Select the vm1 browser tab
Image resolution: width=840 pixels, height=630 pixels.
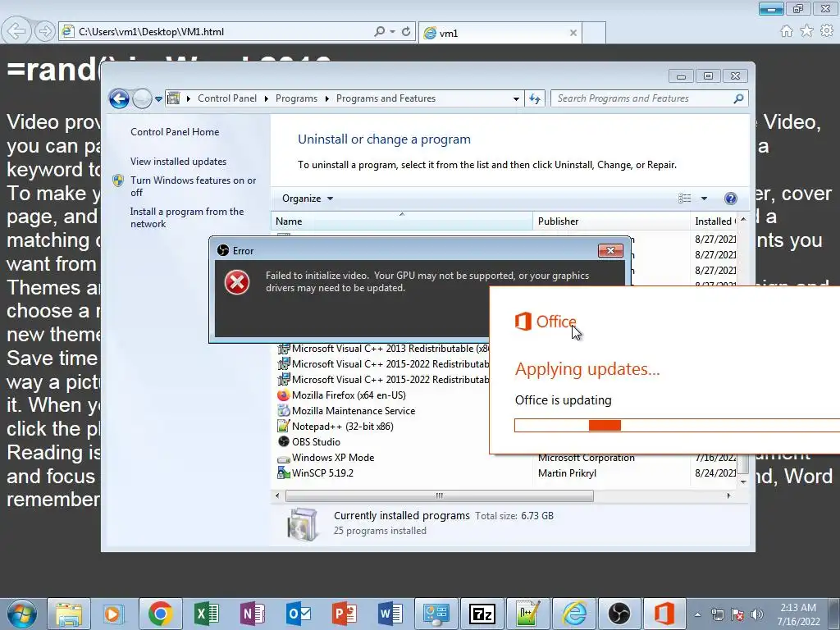(x=500, y=33)
